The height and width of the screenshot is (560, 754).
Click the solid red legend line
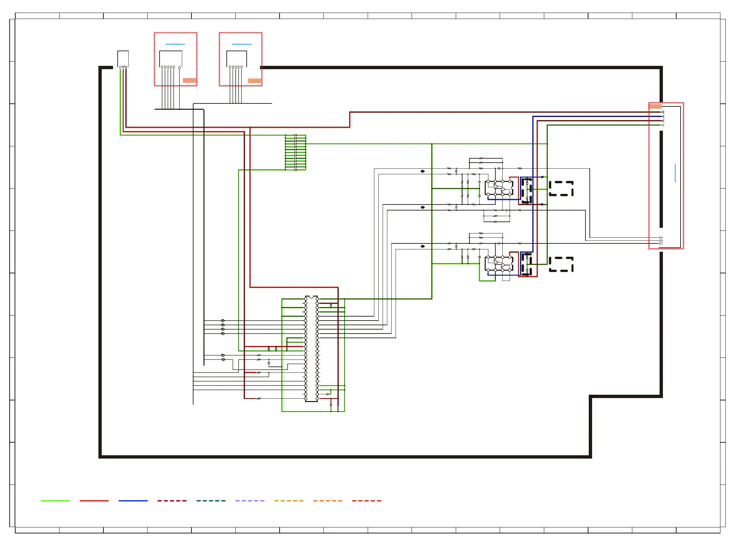coord(94,501)
